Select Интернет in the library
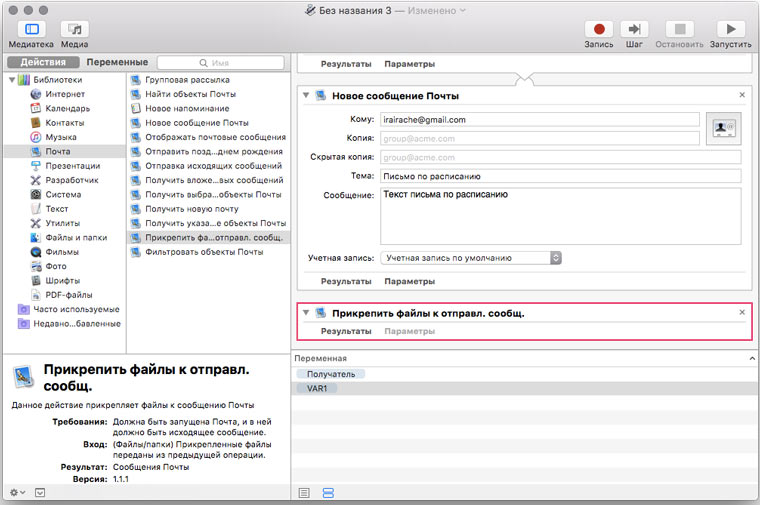This screenshot has width=760, height=505. tap(65, 94)
